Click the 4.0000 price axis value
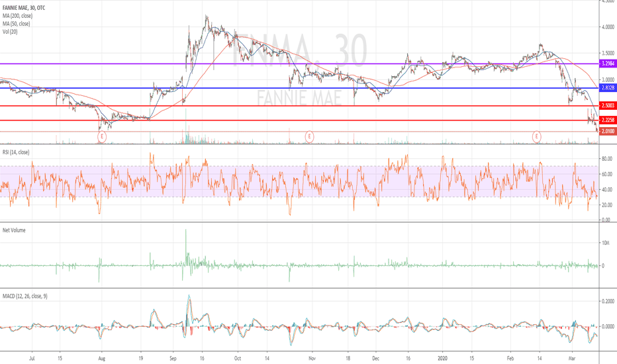The height and width of the screenshot is (364, 617). point(608,27)
